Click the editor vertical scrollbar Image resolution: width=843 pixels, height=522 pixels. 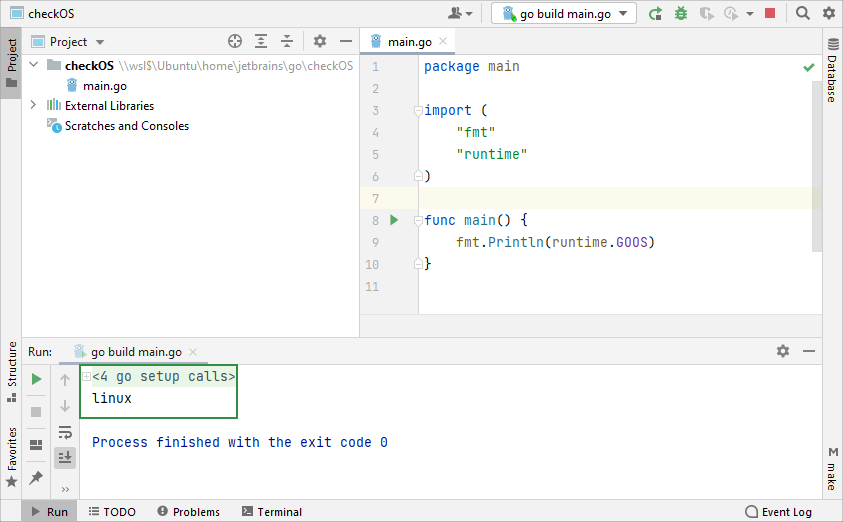(x=817, y=166)
